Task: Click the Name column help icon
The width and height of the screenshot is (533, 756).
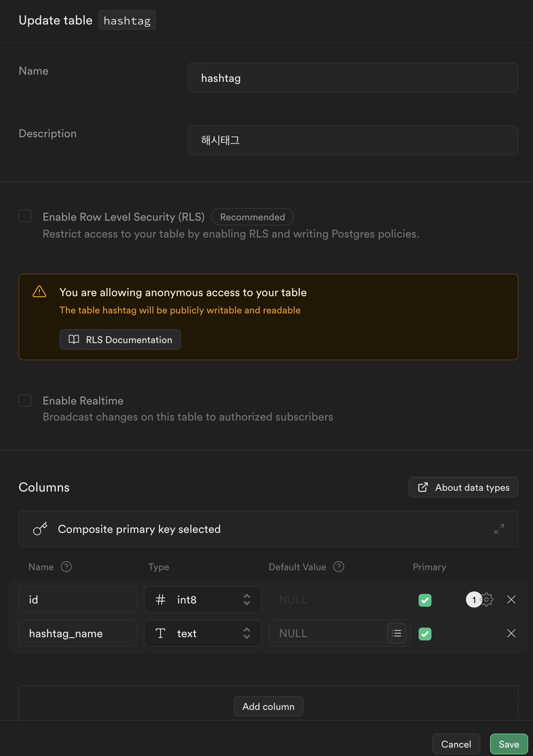Action: [66, 567]
